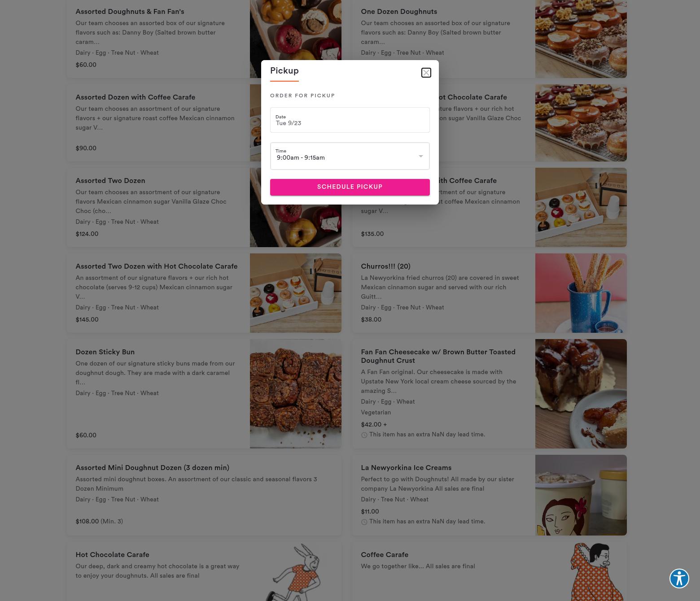Open the accessibility widget icon
The width and height of the screenshot is (700, 601).
tap(679, 578)
